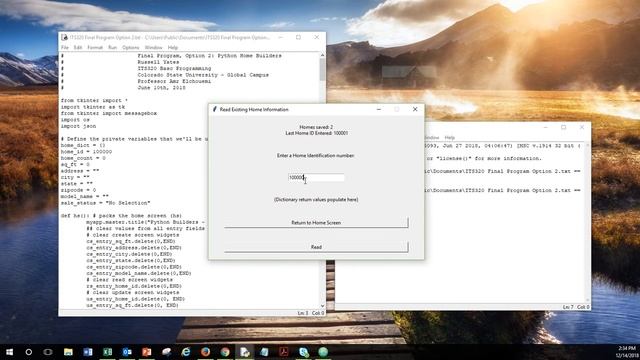
Task: Open Google Chrome from the taskbar
Action: (x=225, y=351)
